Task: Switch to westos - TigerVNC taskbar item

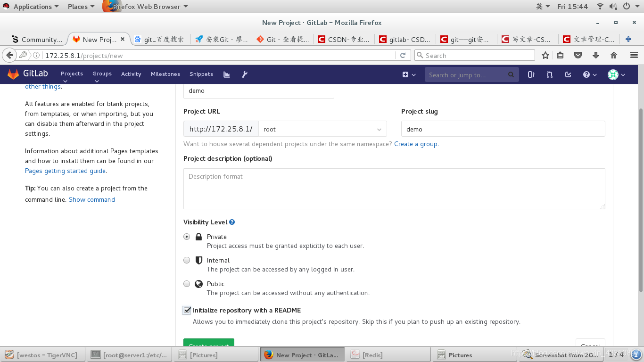Action: [43, 355]
